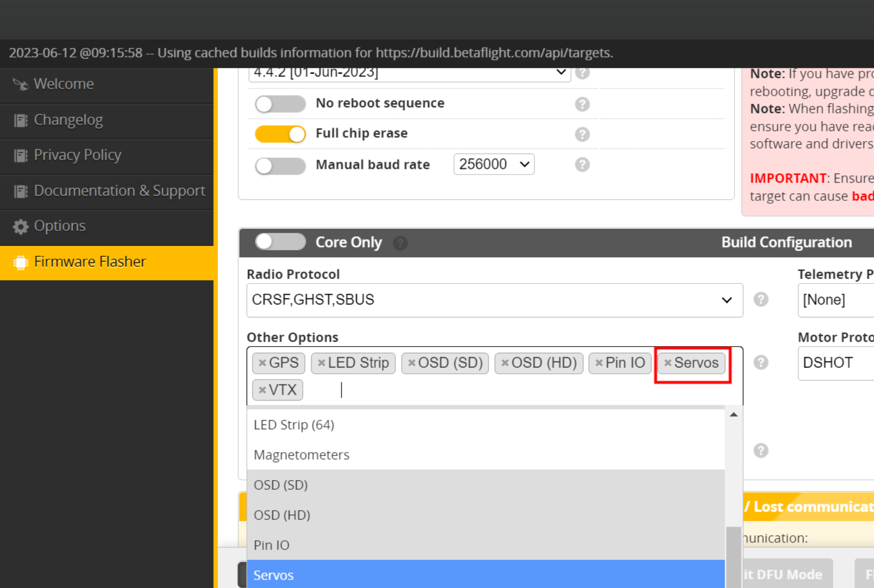Click the options list scrollbar thumb
This screenshot has width=874, height=588.
click(x=734, y=557)
